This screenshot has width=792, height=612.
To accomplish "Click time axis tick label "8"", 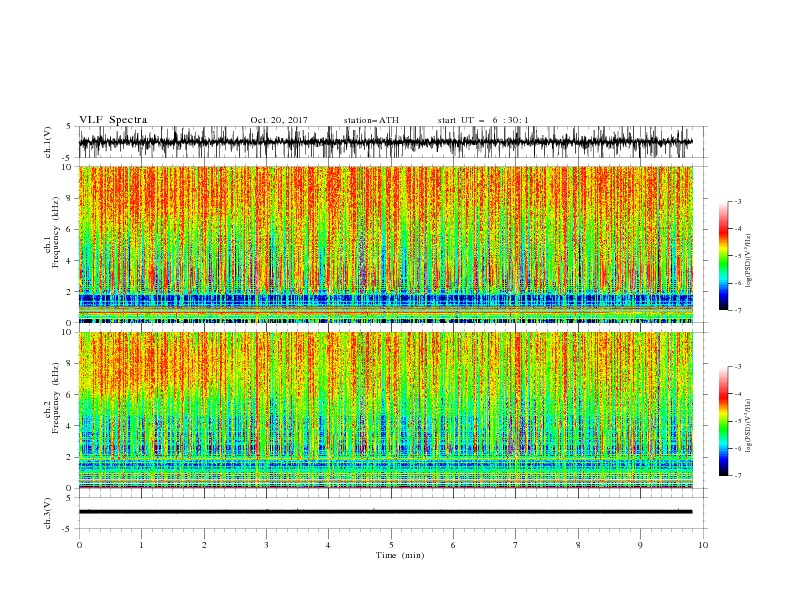I will pos(578,545).
